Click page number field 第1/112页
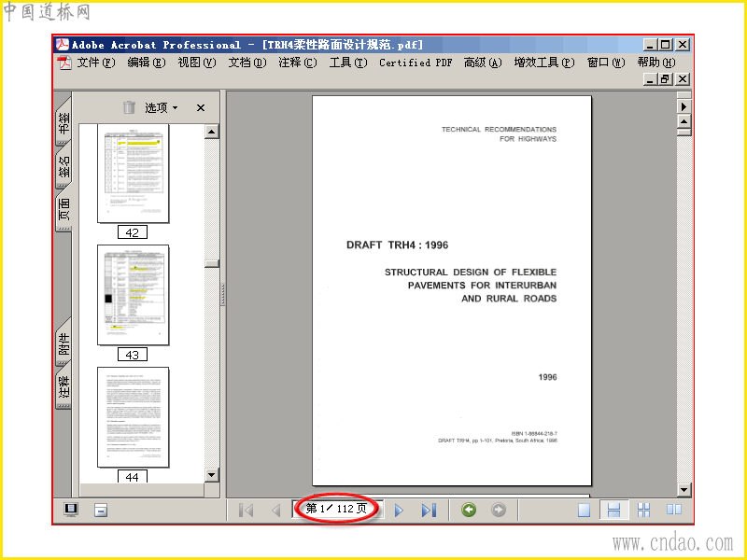Screen dimensions: 747x560 coord(336,509)
